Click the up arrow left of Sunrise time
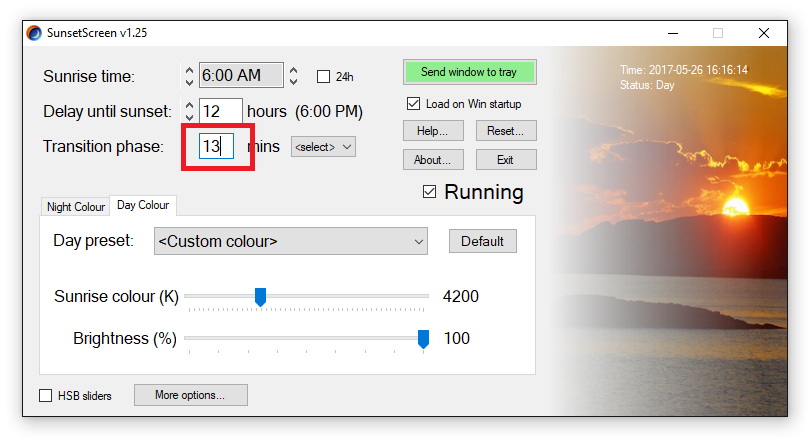This screenshot has width=811, height=441. tap(189, 70)
